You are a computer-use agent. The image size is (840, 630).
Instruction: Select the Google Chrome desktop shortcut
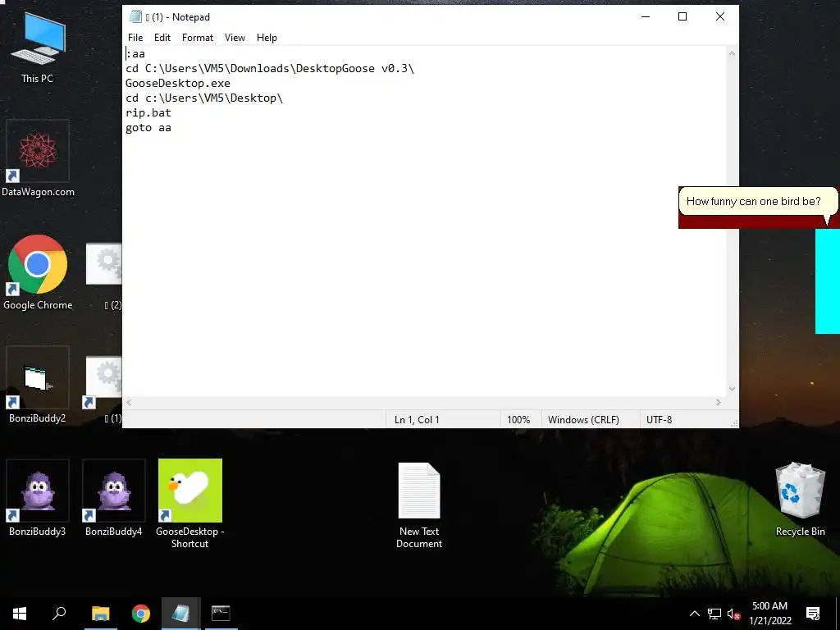tap(38, 272)
